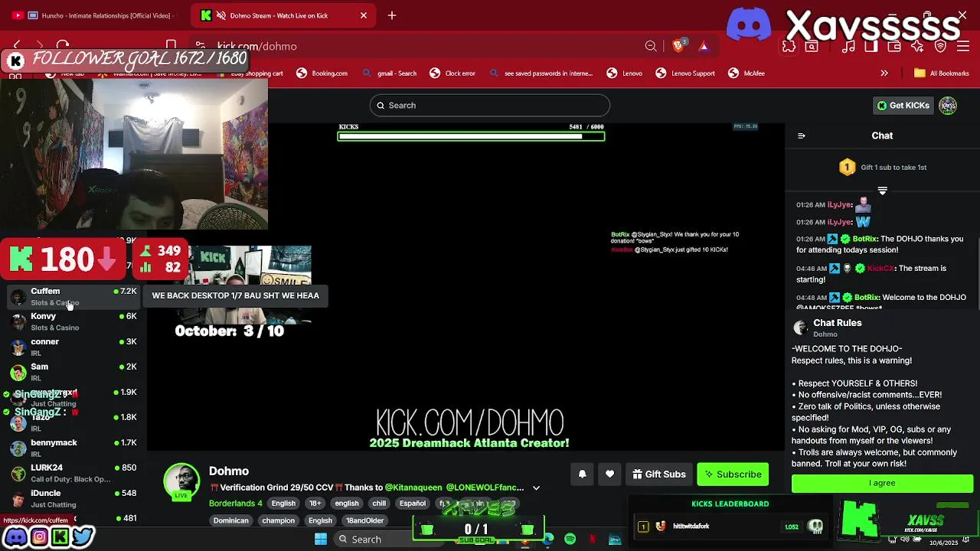Click the 18+ tag
This screenshot has width=980, height=551.
(315, 504)
